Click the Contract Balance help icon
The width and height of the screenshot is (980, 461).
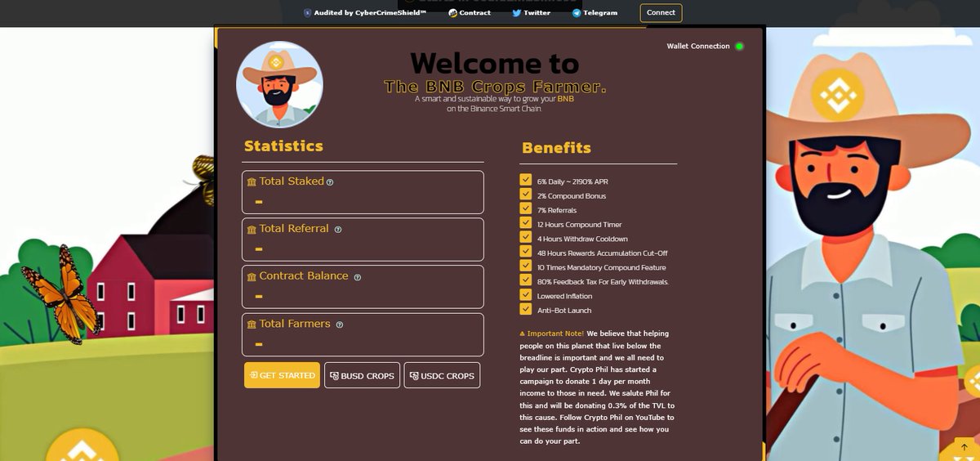[x=358, y=277]
